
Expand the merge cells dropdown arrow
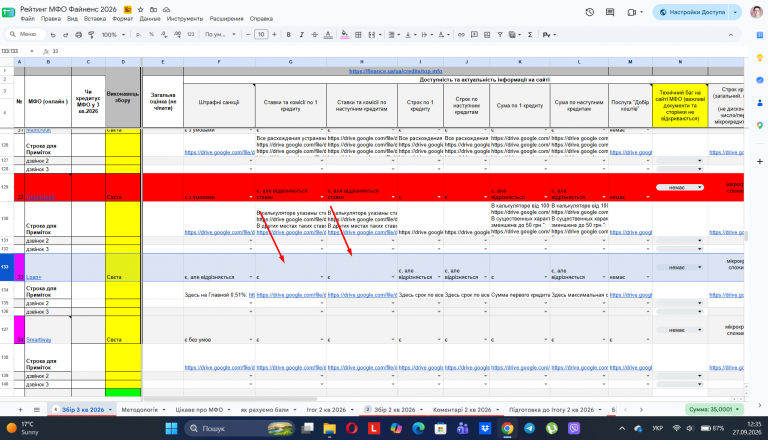click(x=380, y=35)
